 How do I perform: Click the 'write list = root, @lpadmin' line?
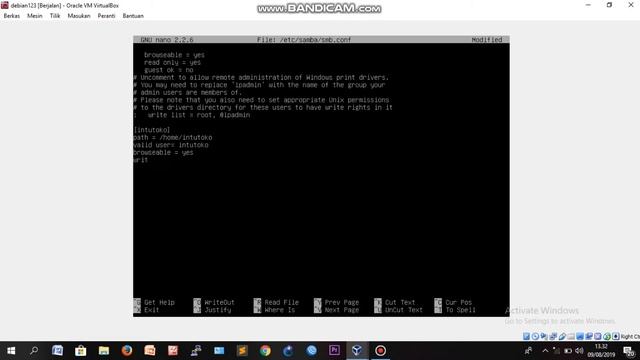198,115
